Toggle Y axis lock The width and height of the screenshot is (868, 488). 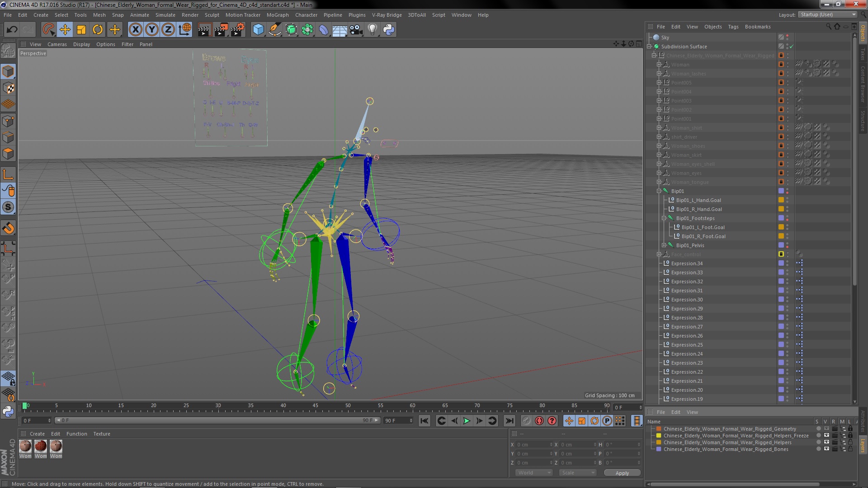152,30
